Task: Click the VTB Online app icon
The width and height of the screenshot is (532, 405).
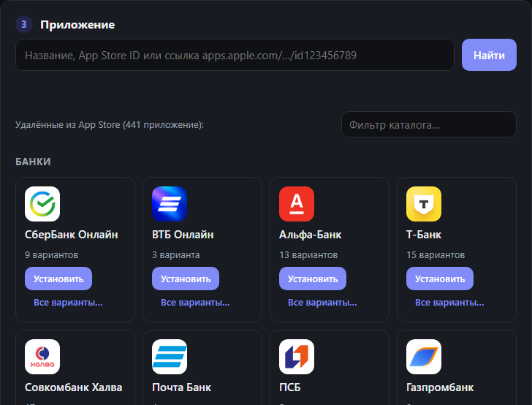Action: tap(170, 204)
